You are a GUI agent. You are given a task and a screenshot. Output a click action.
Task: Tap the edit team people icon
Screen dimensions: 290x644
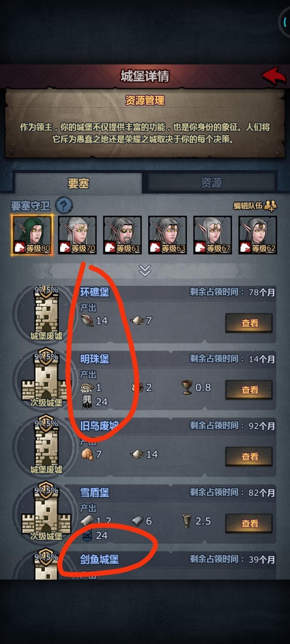pyautogui.click(x=270, y=206)
